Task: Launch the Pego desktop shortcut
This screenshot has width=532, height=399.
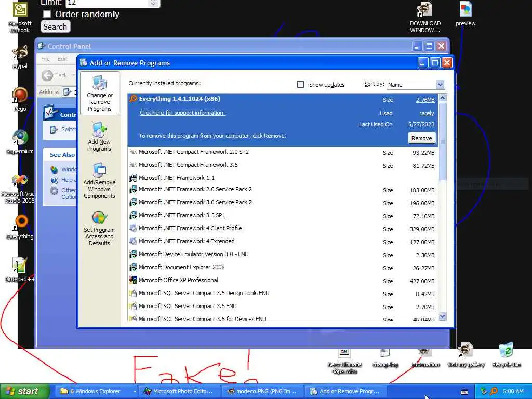Action: (x=20, y=99)
